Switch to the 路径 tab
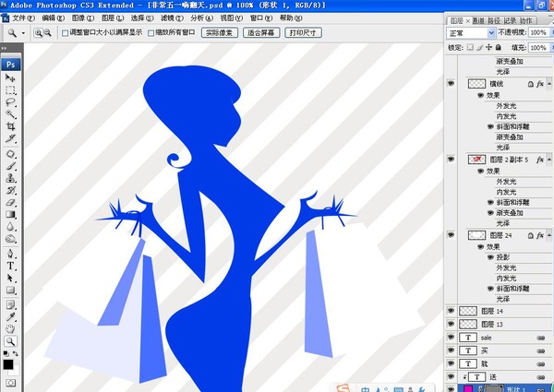 click(494, 21)
